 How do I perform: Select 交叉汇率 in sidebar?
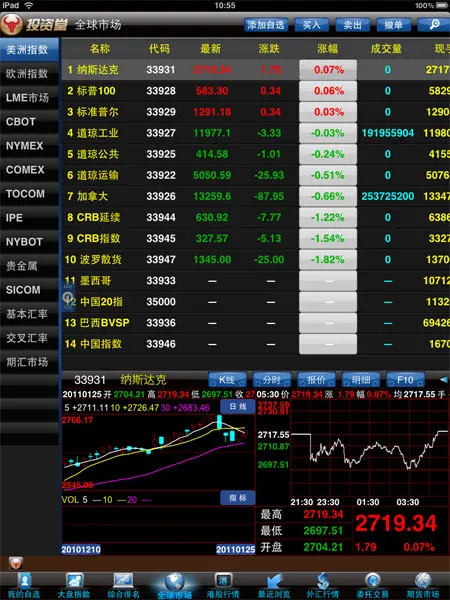tap(29, 338)
